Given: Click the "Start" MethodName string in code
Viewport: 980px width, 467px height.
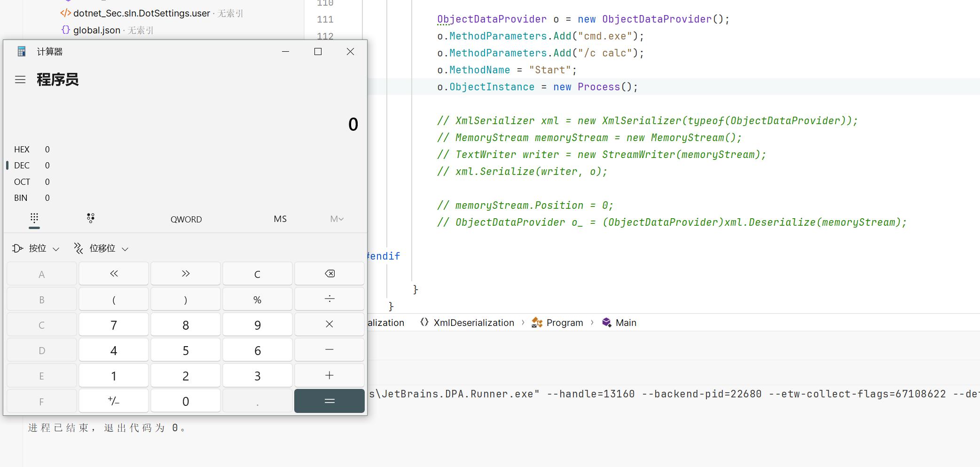Looking at the screenshot, I should (x=550, y=70).
